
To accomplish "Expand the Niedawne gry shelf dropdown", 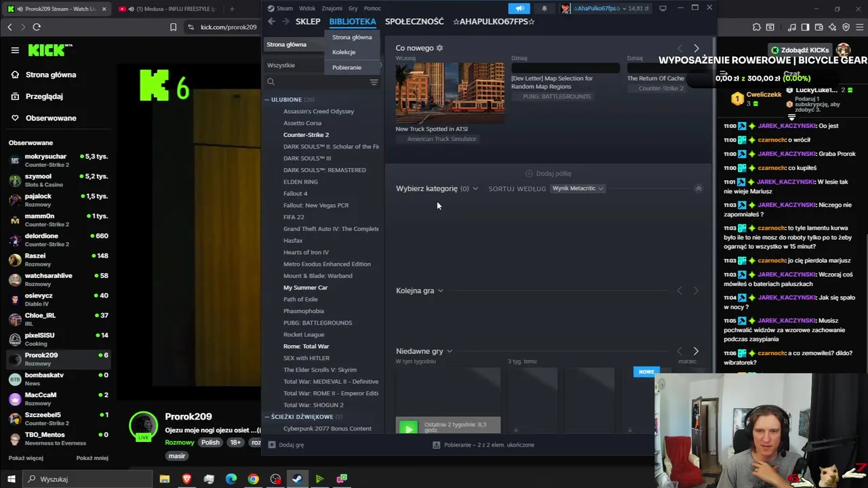I will click(x=424, y=351).
